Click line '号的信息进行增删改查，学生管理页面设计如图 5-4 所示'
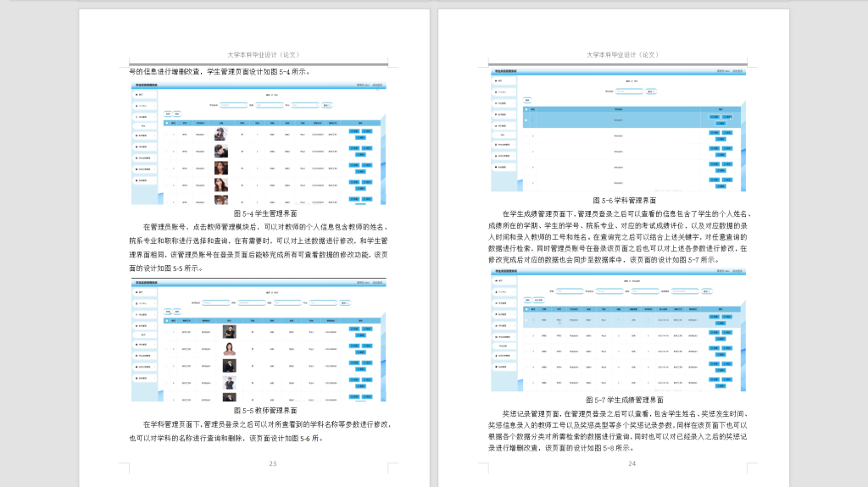 pos(220,71)
